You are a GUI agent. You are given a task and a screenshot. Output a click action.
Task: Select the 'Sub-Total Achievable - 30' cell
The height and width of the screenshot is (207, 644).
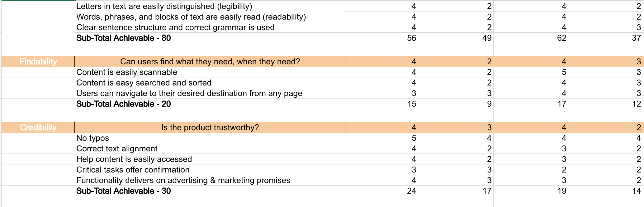210,191
